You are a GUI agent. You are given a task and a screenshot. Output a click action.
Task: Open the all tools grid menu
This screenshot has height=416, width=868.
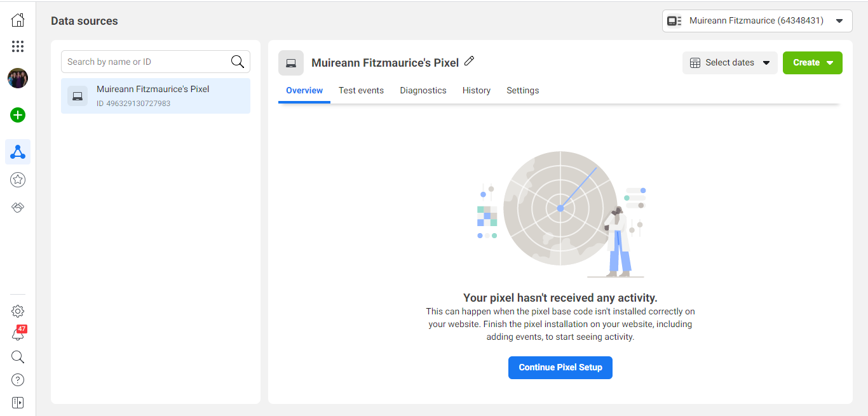pyautogui.click(x=18, y=46)
